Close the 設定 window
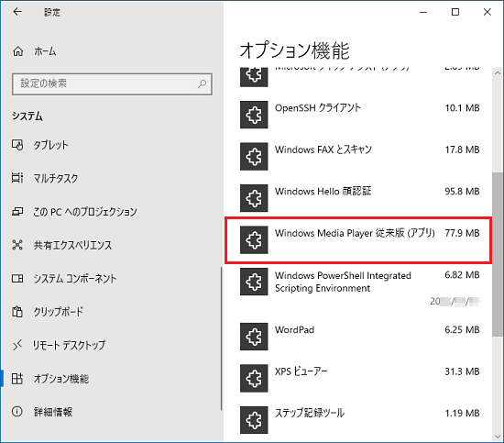504x443 pixels. click(x=487, y=12)
